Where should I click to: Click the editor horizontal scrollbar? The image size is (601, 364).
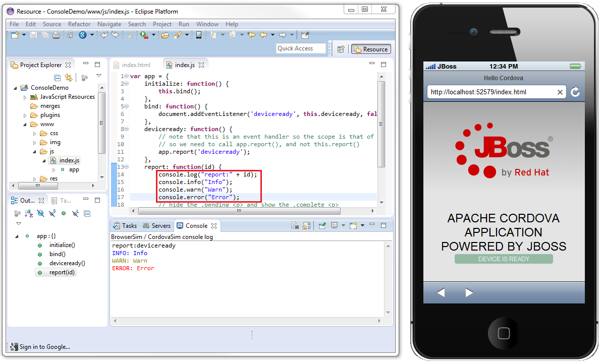(x=252, y=211)
